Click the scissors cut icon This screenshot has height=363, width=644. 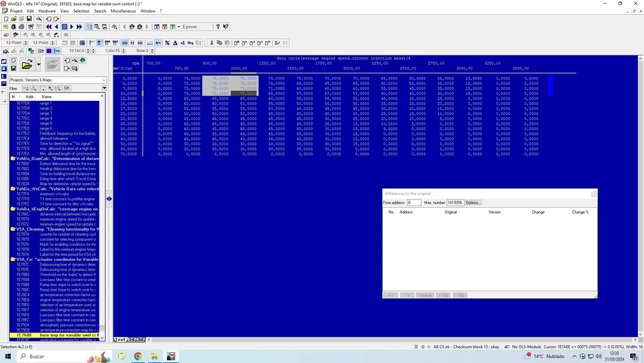click(x=212, y=43)
